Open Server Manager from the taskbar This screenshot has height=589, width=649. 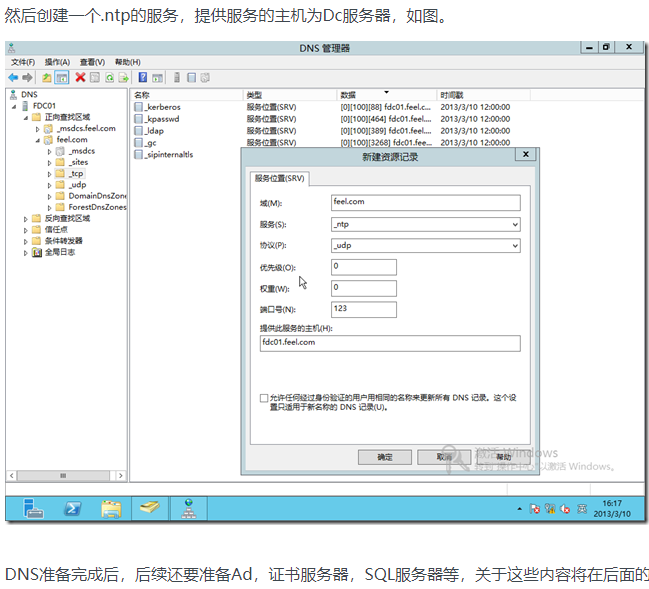(34, 509)
